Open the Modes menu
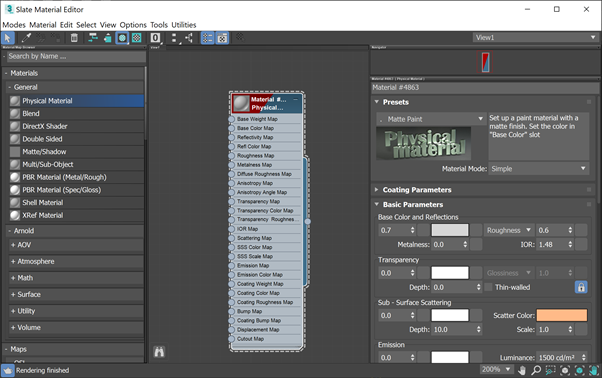 (14, 25)
